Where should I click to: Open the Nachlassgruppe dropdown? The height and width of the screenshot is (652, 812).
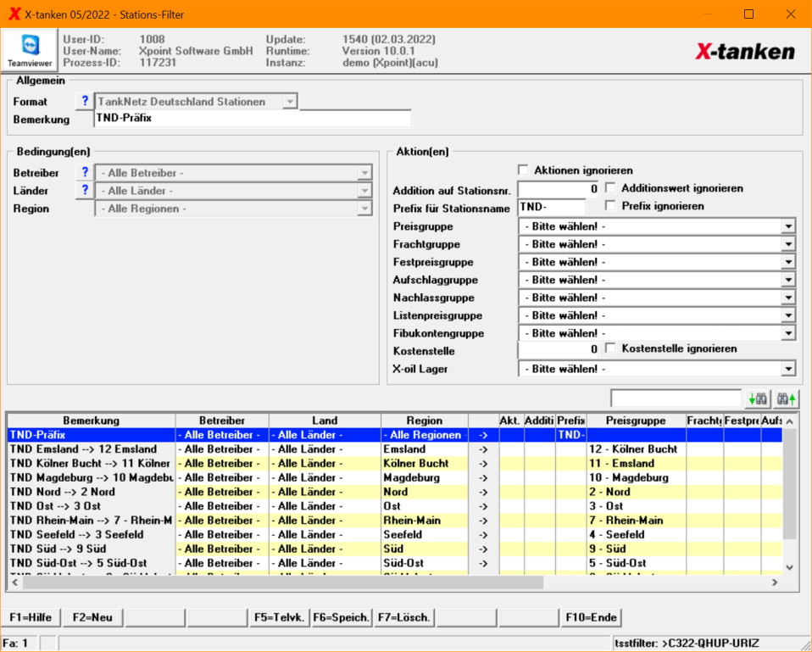pos(788,298)
